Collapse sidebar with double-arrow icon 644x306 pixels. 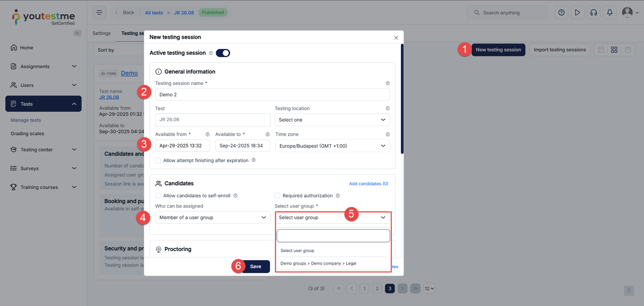click(x=77, y=33)
